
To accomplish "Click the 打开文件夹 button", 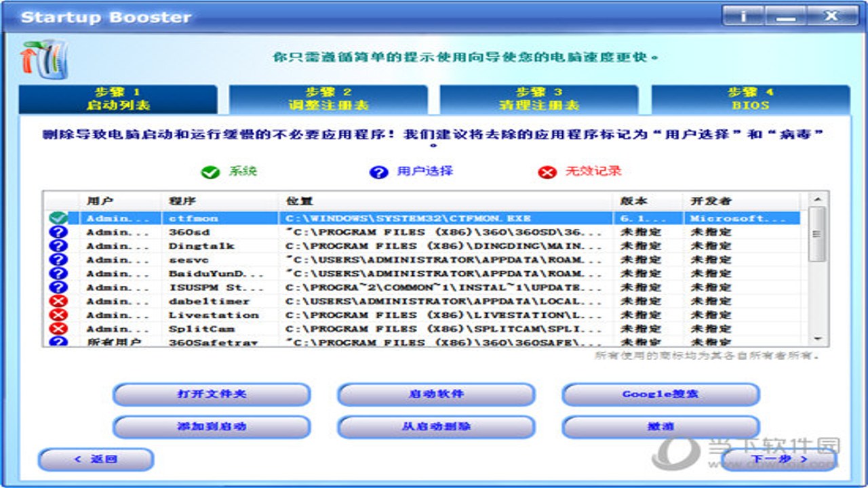I will click(212, 394).
